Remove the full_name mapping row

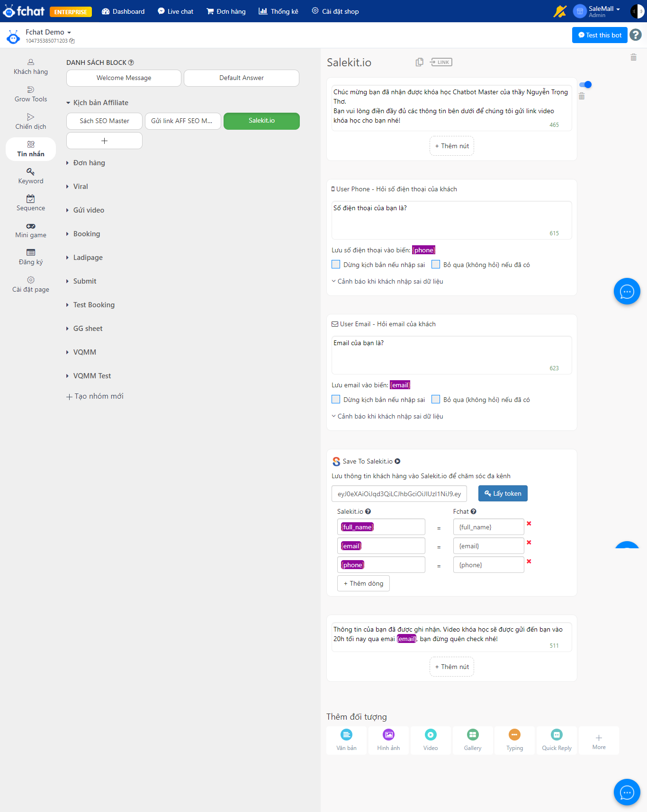pos(529,523)
